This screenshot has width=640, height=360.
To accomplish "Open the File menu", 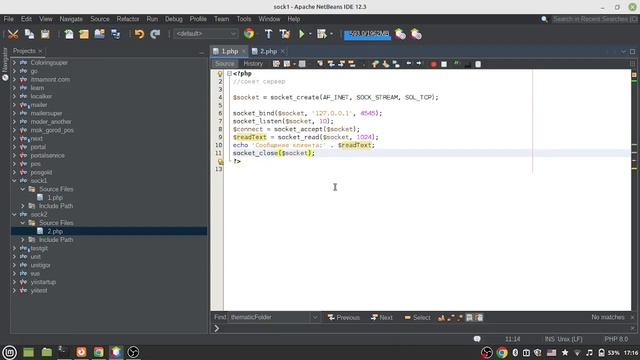I will coord(9,19).
